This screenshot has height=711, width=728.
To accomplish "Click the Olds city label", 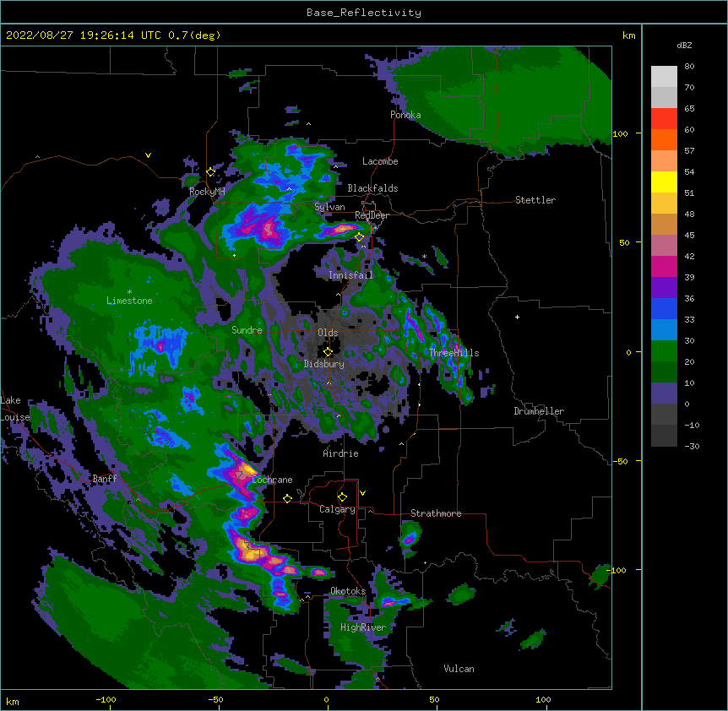I will pyautogui.click(x=328, y=333).
